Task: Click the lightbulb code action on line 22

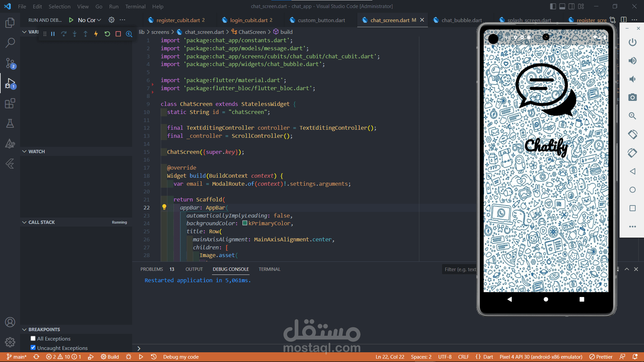Action: click(x=164, y=207)
